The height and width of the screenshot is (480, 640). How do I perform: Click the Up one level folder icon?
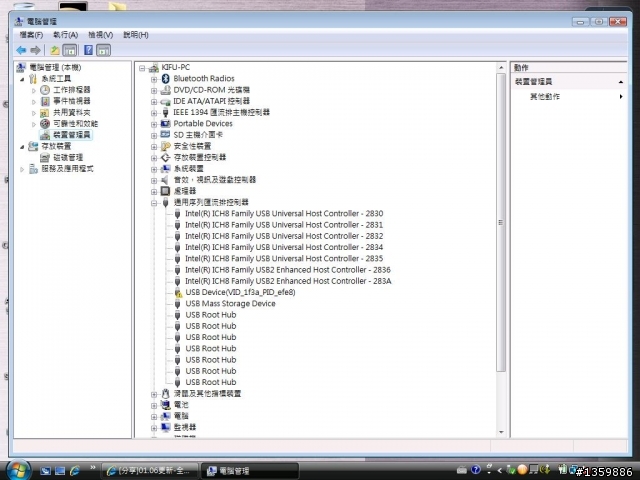click(55, 50)
